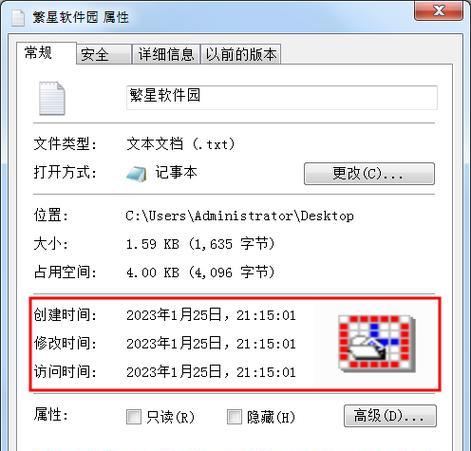471x451 pixels.
Task: Open the 高级(D)... attributes dialog
Action: (x=390, y=416)
